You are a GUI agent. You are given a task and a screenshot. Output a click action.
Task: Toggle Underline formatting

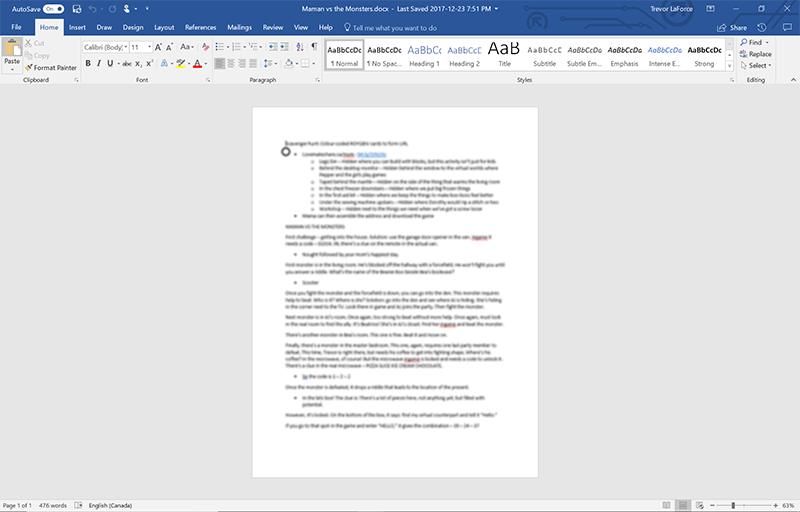coord(110,64)
